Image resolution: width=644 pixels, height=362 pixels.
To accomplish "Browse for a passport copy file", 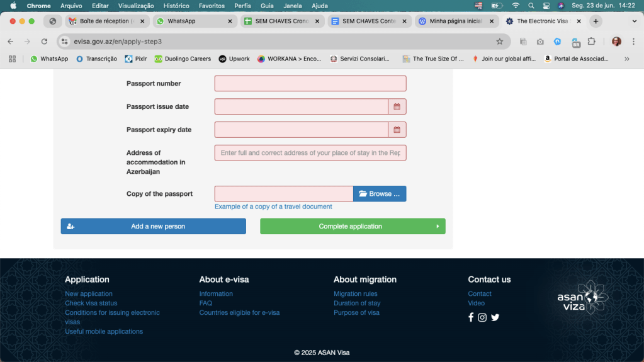I will pos(379,194).
